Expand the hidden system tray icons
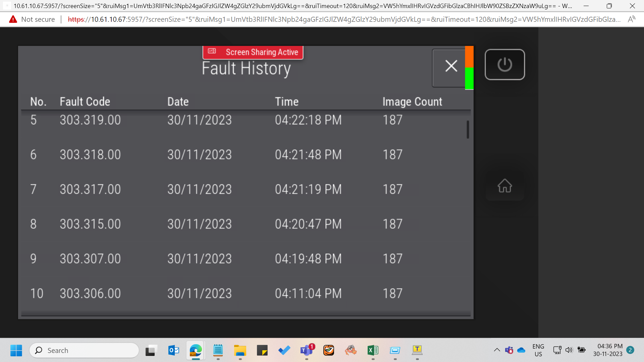Screen dimensions: 644x362 pos(497,350)
